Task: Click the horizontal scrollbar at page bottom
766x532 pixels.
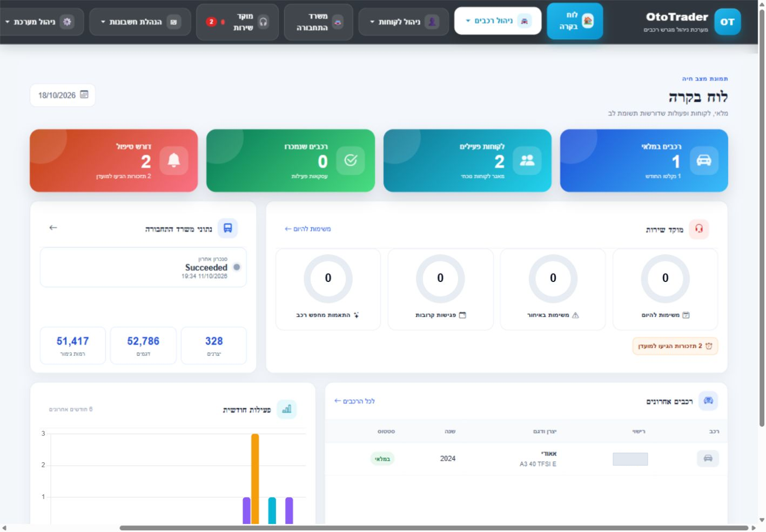Action: tap(434, 528)
